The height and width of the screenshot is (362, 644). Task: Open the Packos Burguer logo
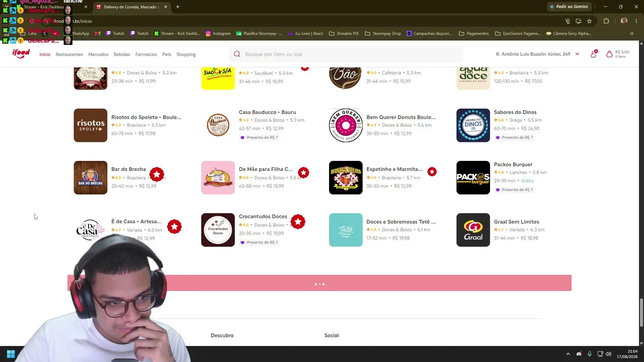(x=473, y=177)
